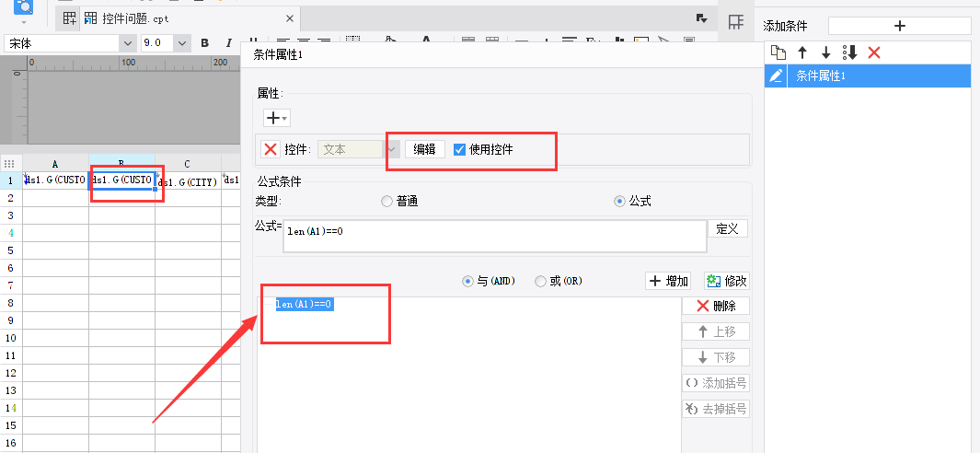Select column A header
The width and height of the screenshot is (980, 453).
pos(55,164)
